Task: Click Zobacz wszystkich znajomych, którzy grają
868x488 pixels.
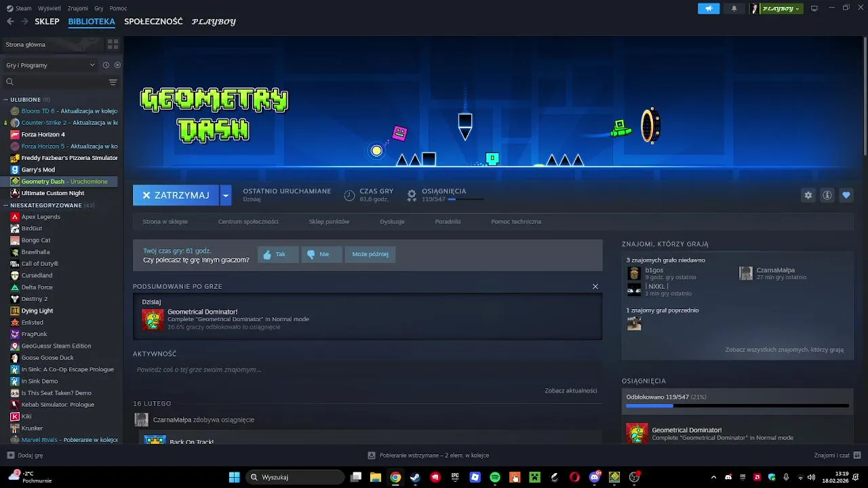Action: pos(785,350)
